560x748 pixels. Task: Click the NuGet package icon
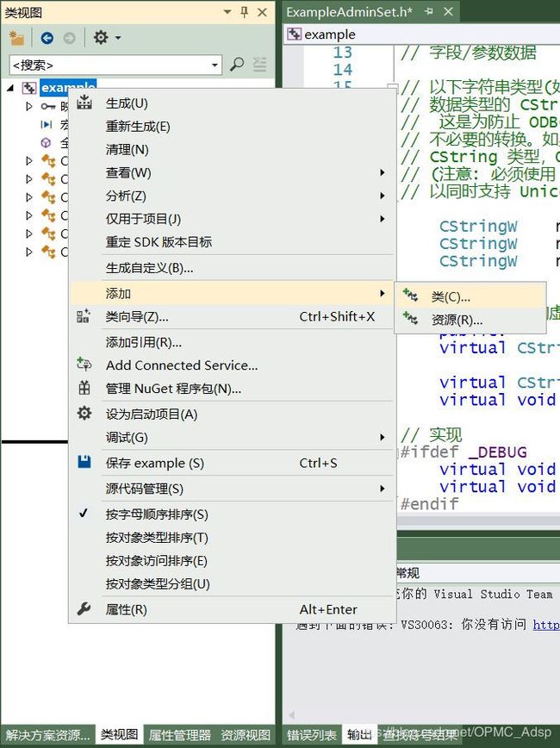point(84,388)
